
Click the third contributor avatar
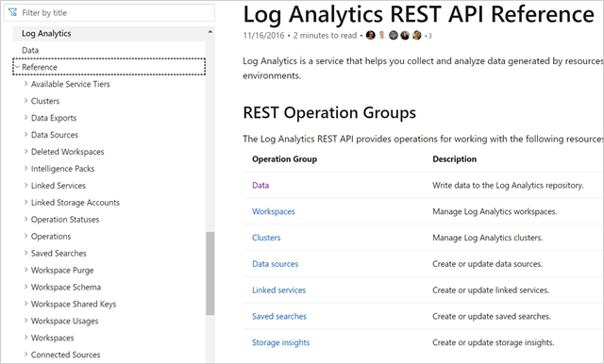[x=394, y=36]
